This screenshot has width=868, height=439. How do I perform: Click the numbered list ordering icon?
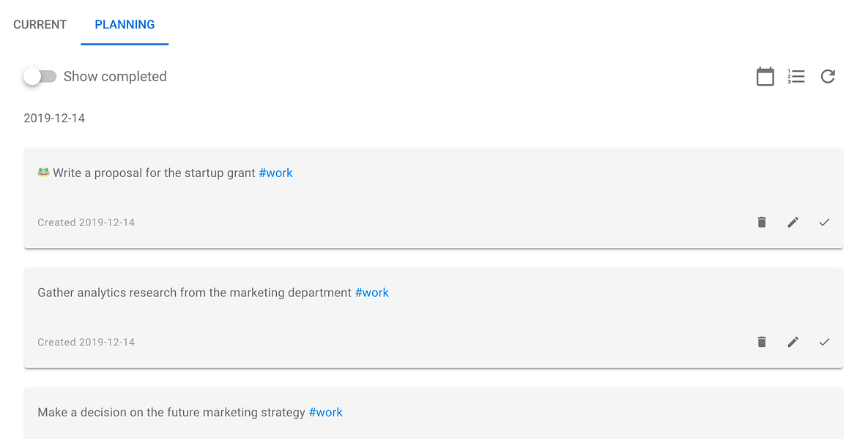click(x=796, y=76)
